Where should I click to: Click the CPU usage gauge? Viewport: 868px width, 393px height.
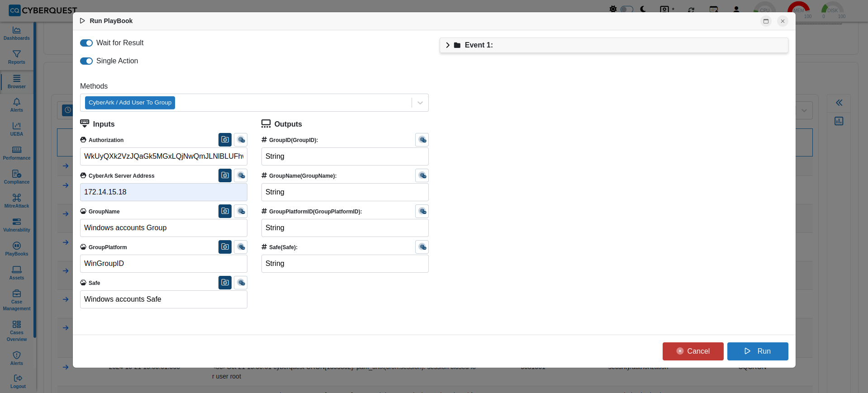click(765, 9)
